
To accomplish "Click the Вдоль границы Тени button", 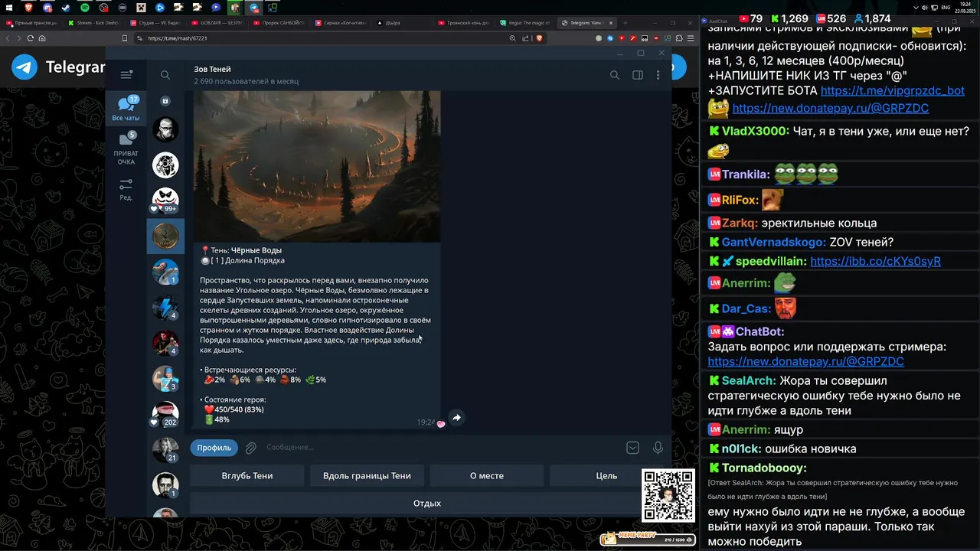I will coord(367,476).
